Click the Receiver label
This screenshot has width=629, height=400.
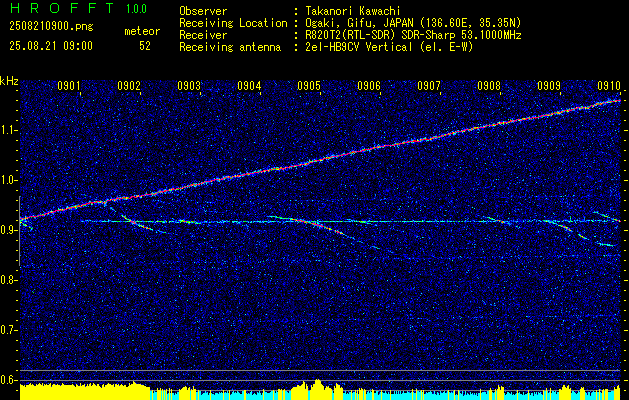[203, 35]
